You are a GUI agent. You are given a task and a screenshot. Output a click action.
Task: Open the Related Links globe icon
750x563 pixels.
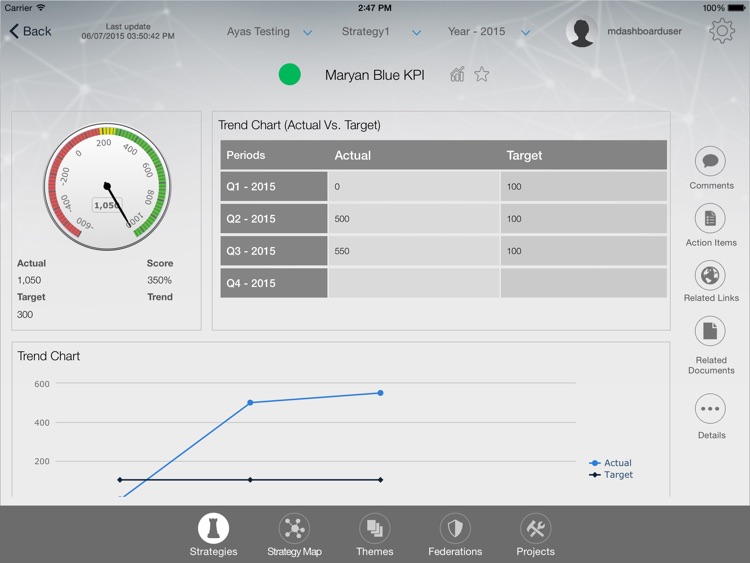(x=710, y=276)
